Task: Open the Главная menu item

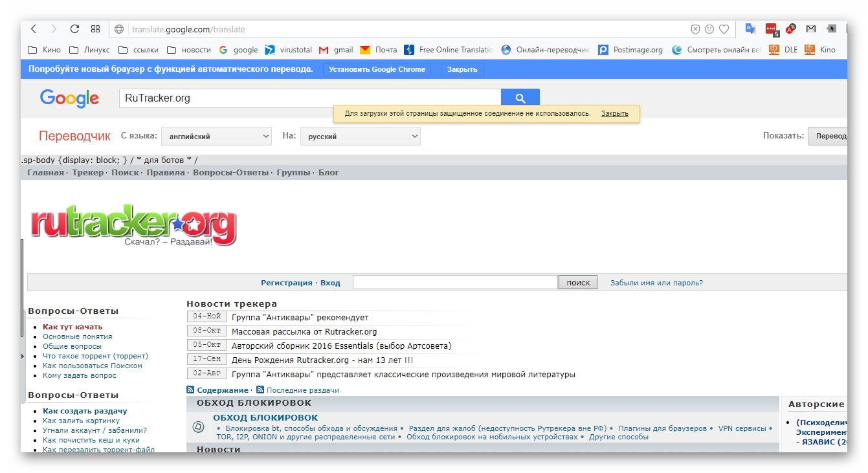Action: (45, 173)
